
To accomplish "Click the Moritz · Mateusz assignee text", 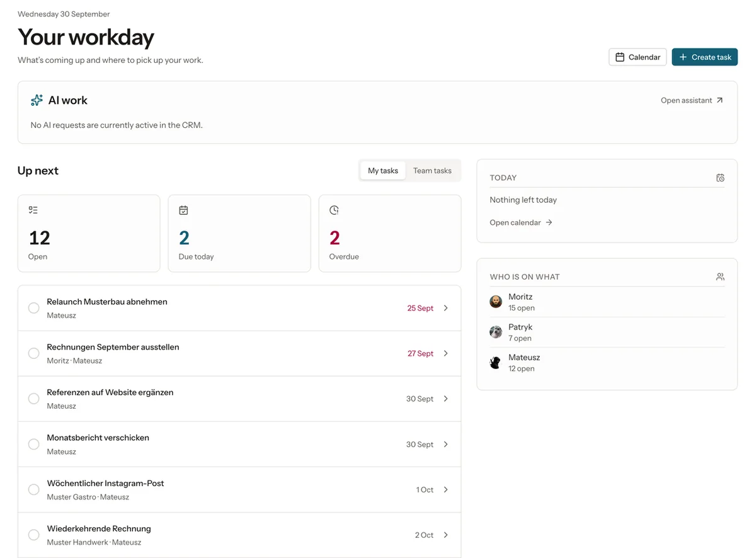I will 74,361.
